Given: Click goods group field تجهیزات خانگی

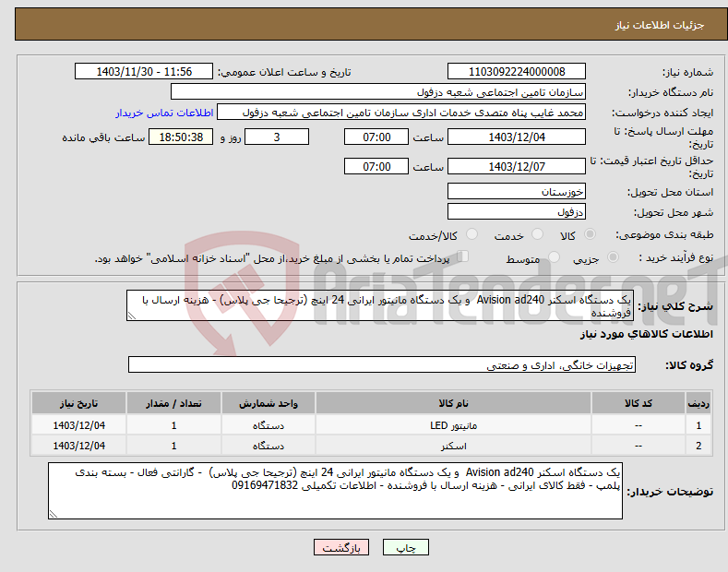Looking at the screenshot, I should point(382,365).
